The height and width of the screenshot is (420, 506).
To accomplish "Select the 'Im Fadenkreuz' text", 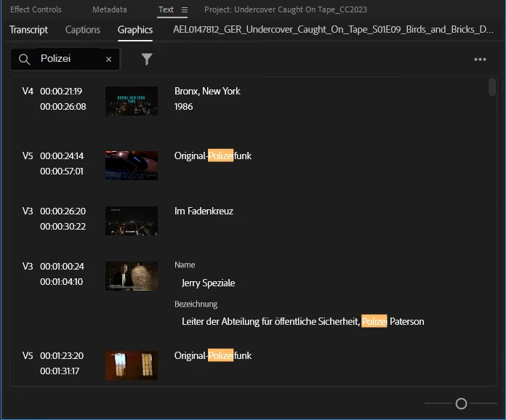I will pyautogui.click(x=204, y=211).
